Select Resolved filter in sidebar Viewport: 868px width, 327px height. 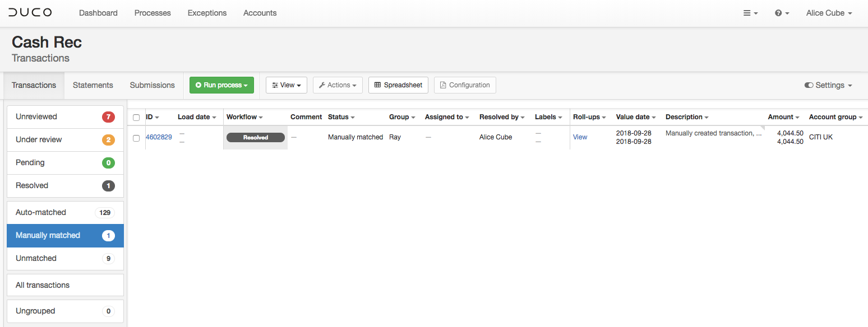coord(65,186)
